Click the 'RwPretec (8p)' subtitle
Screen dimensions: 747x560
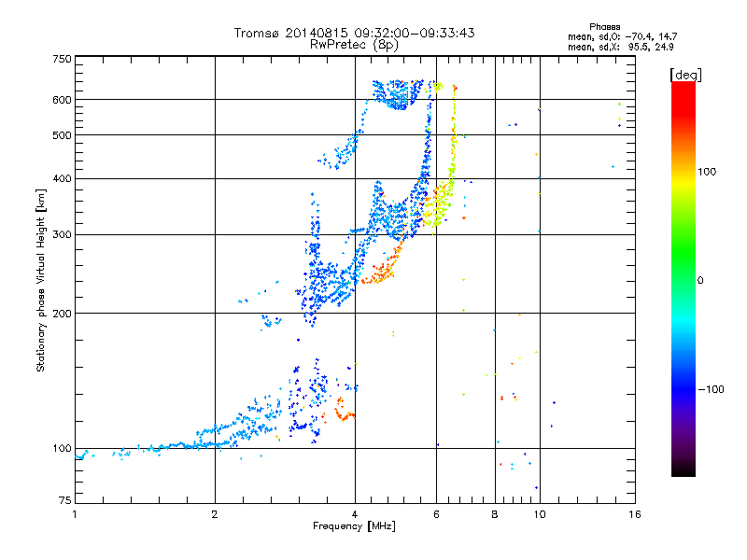(354, 45)
